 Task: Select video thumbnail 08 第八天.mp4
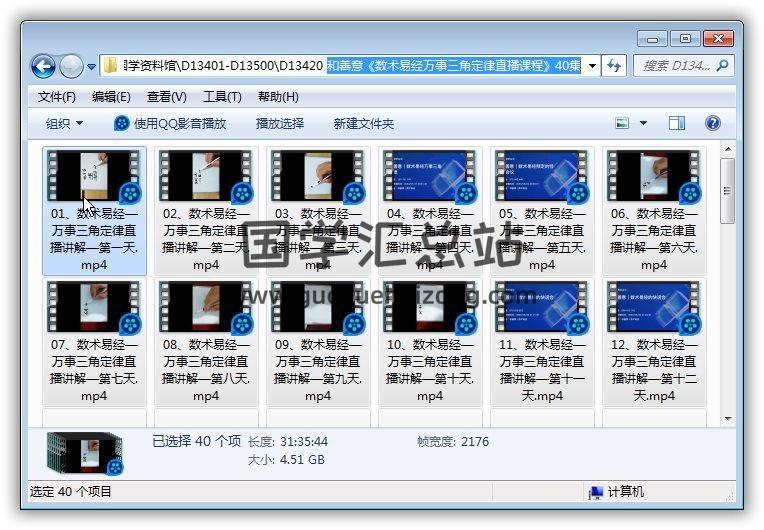(x=205, y=307)
